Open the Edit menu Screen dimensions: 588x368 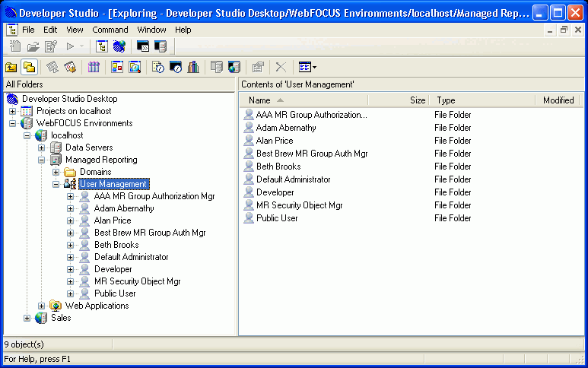(50, 30)
